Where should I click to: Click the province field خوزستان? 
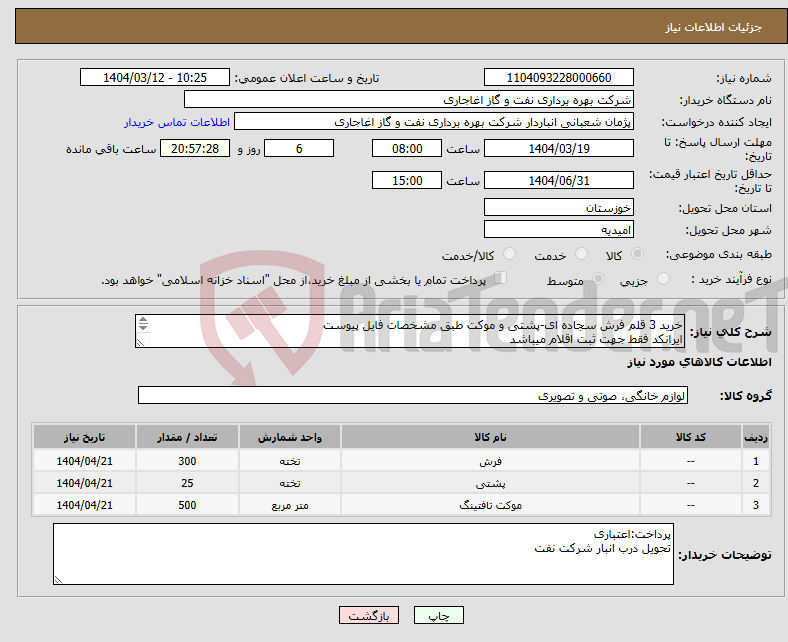pos(558,207)
